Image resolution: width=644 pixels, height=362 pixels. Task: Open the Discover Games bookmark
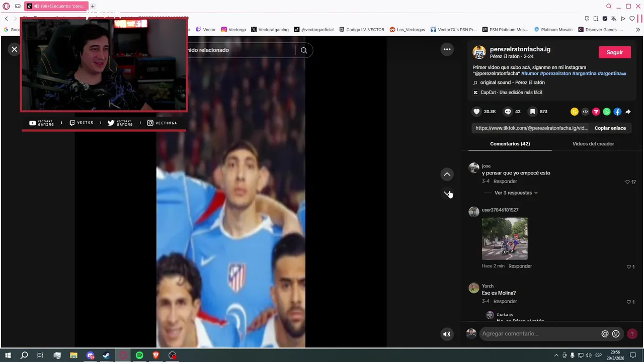(601, 30)
